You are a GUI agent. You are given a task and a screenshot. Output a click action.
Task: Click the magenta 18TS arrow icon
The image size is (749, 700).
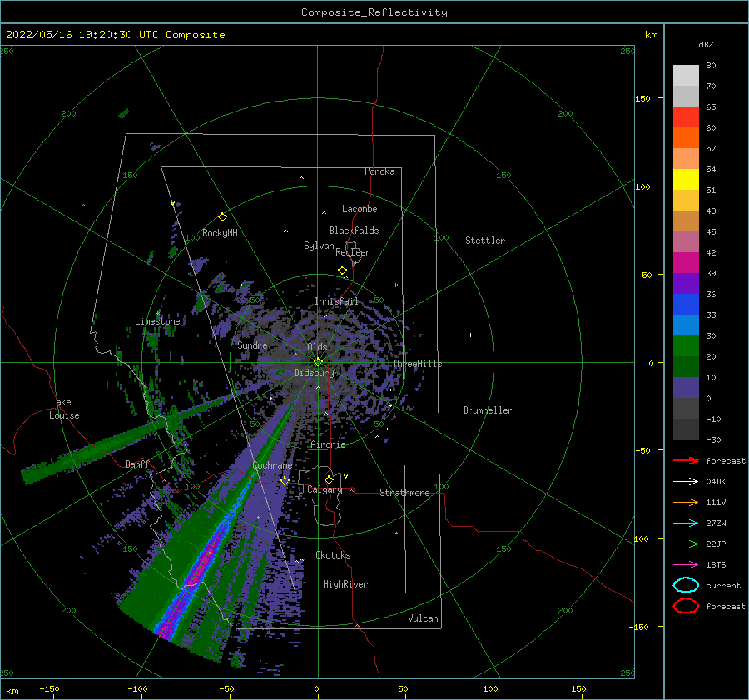point(686,565)
